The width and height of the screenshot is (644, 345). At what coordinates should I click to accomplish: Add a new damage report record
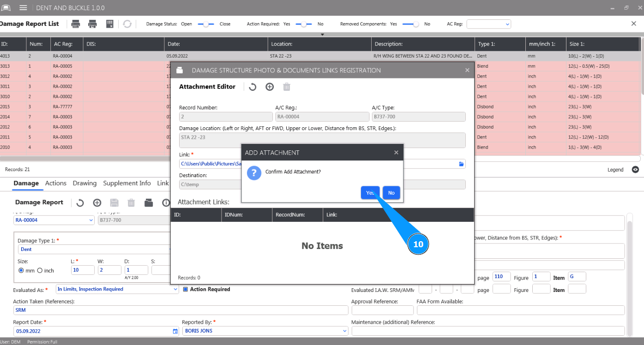tap(97, 202)
